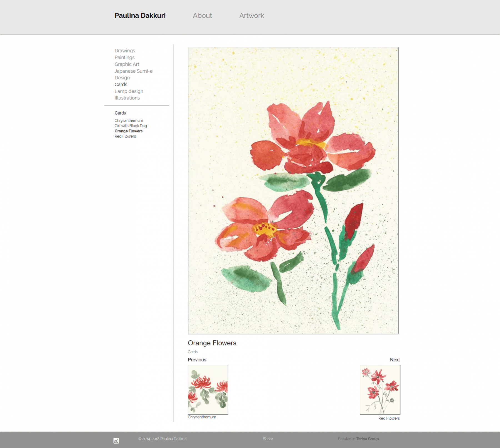Open the Artwork menu item
The height and width of the screenshot is (448, 500).
251,16
